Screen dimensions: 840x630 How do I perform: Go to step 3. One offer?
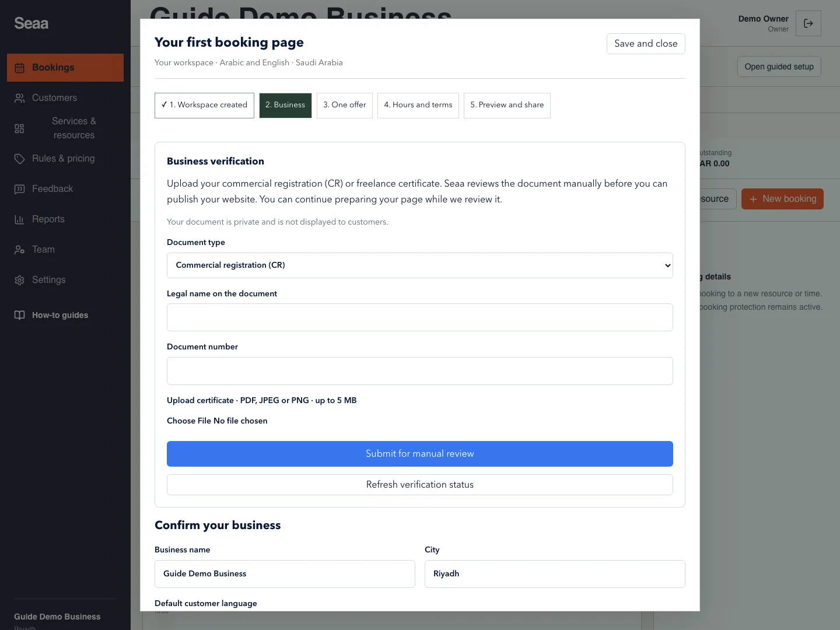click(x=345, y=105)
